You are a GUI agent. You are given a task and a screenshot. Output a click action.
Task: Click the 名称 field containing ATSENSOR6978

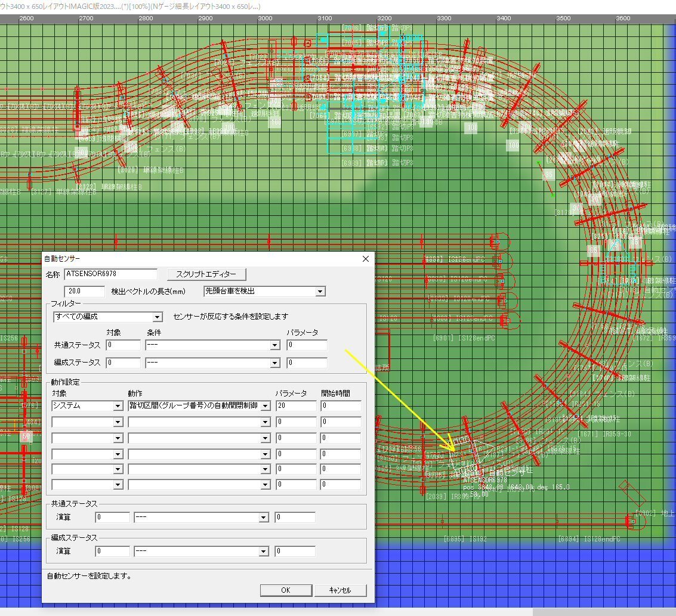pos(111,274)
